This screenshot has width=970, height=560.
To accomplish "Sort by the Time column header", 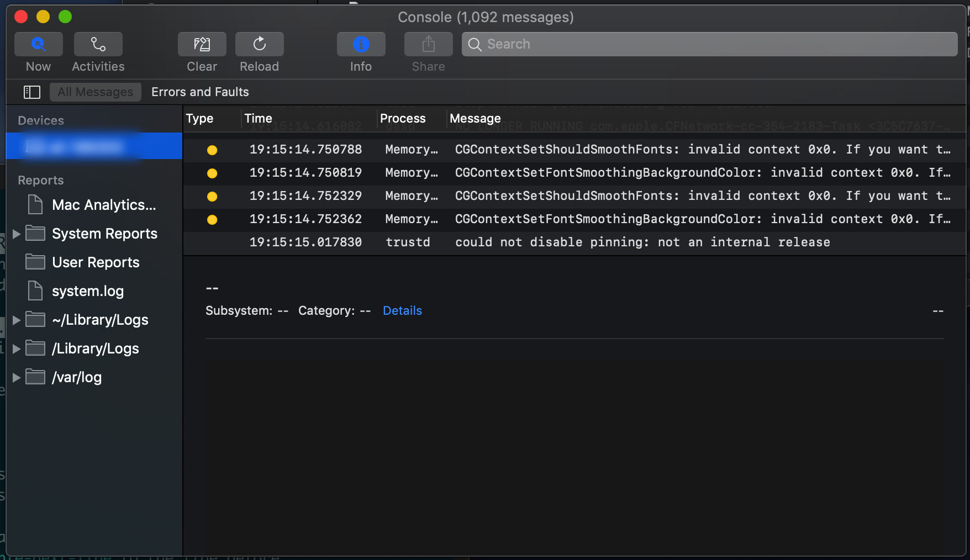I will tap(258, 119).
